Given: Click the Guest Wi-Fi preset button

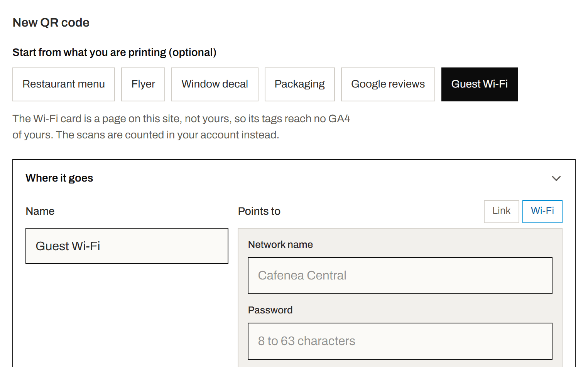Looking at the screenshot, I should (x=480, y=84).
